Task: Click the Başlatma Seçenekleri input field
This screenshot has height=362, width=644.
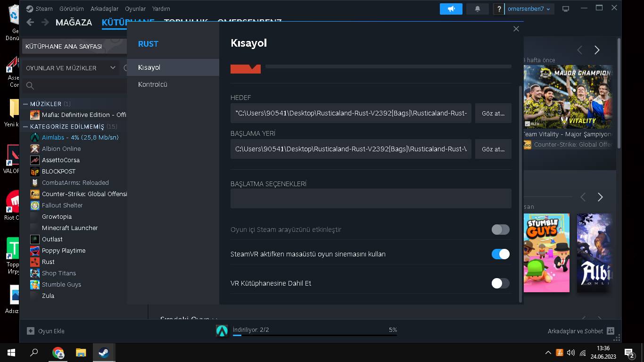Action: click(371, 198)
